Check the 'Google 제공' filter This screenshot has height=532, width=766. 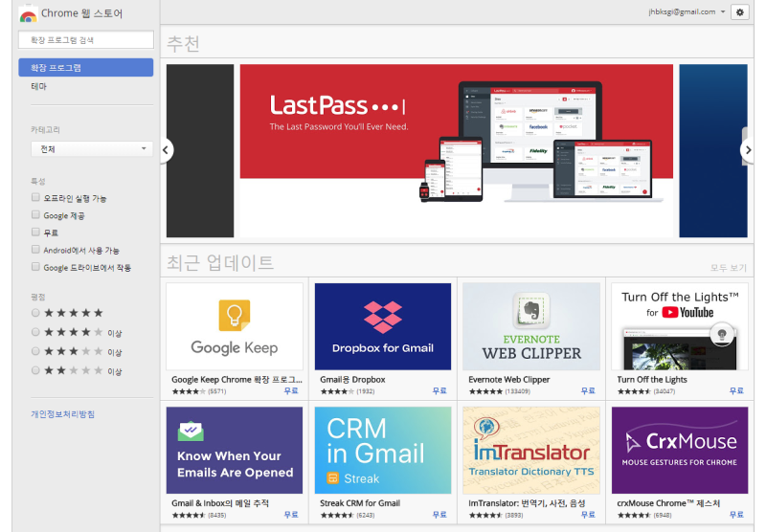point(35,214)
